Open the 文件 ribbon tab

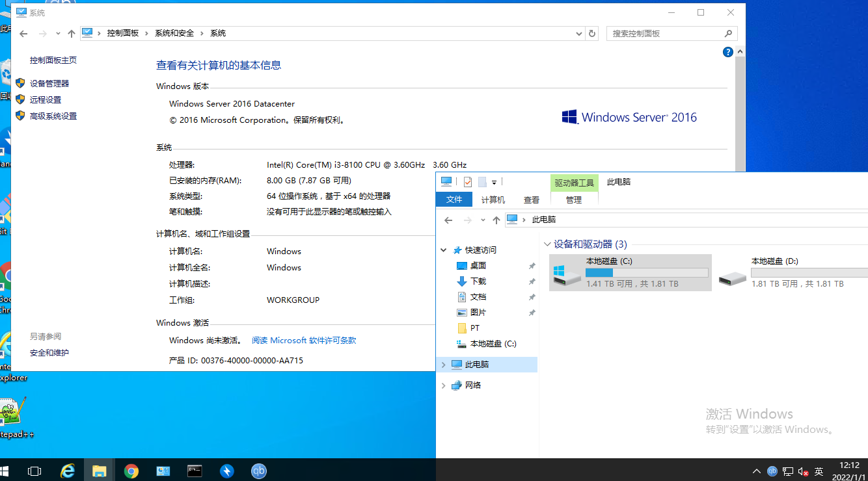pyautogui.click(x=454, y=200)
